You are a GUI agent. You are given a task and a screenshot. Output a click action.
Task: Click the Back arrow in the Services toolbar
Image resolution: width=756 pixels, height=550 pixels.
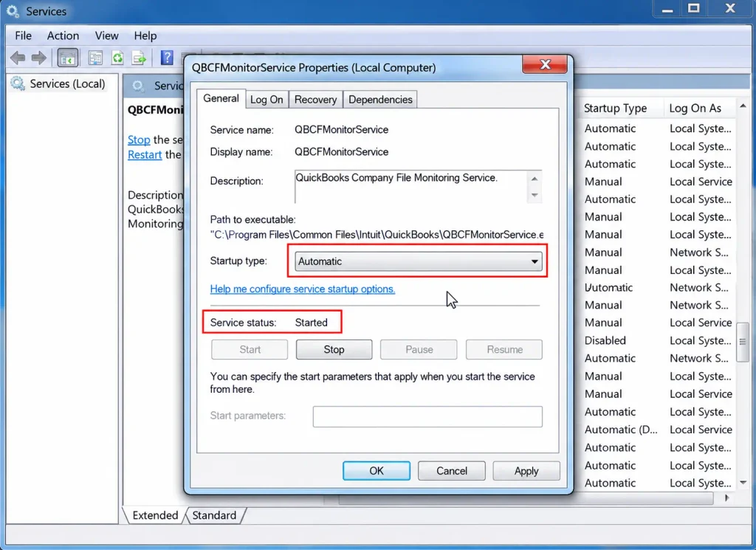click(18, 58)
